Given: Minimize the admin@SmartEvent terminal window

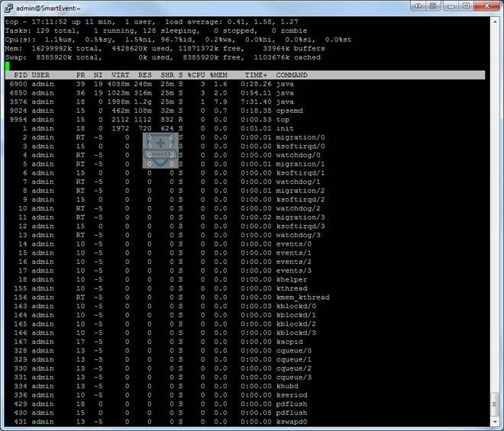Looking at the screenshot, I should [x=451, y=6].
